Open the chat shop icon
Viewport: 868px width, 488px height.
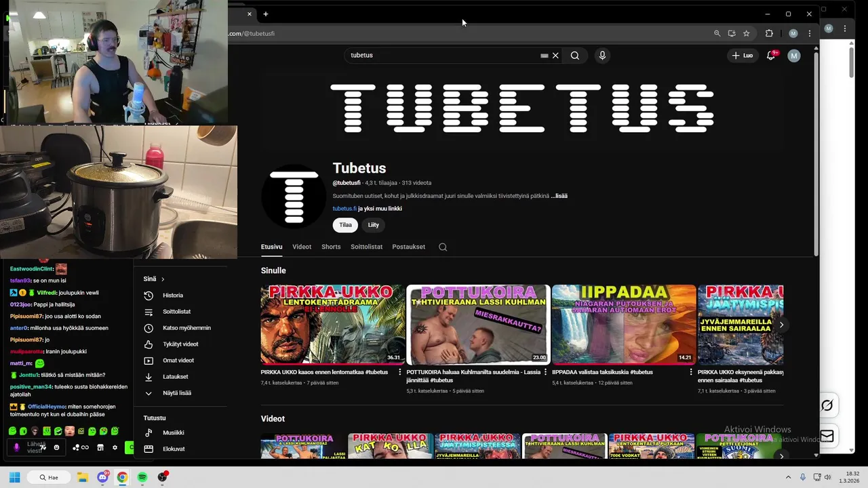click(x=100, y=447)
